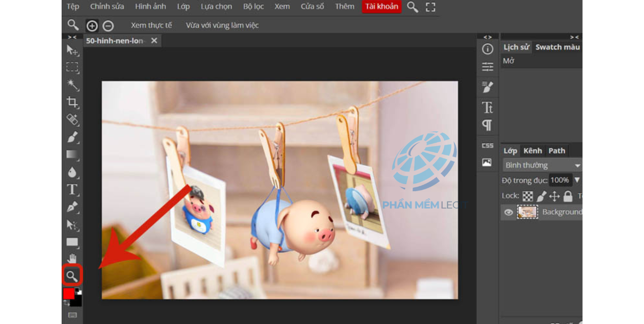Image resolution: width=644 pixels, height=324 pixels.
Task: Select the Rectangle Select tool
Action: point(72,68)
